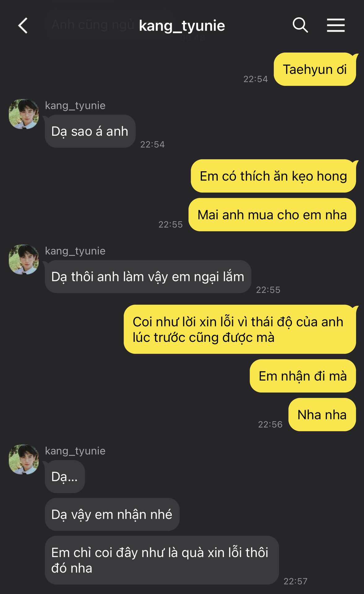364x594 pixels.
Task: Tap sender name kang_tyunie above "Dạ..."
Action: pyautogui.click(x=75, y=451)
